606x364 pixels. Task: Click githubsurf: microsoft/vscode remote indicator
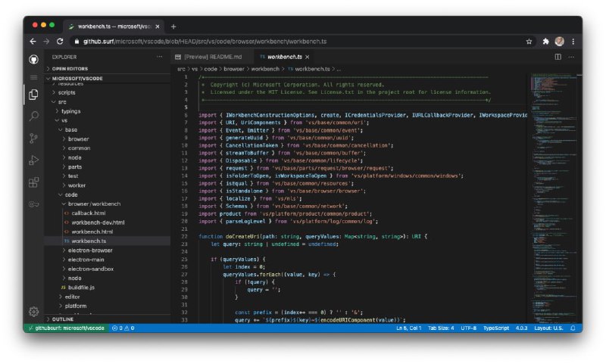tap(66, 328)
